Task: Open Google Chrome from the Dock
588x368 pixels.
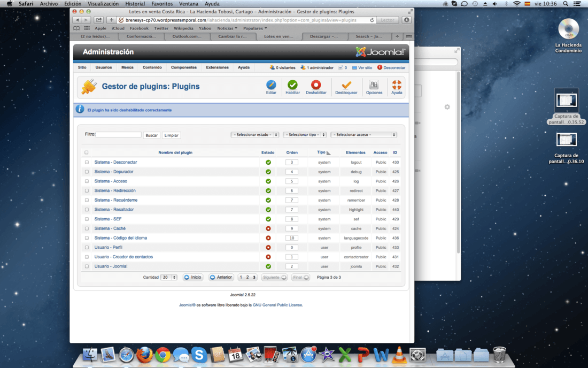Action: 163,355
